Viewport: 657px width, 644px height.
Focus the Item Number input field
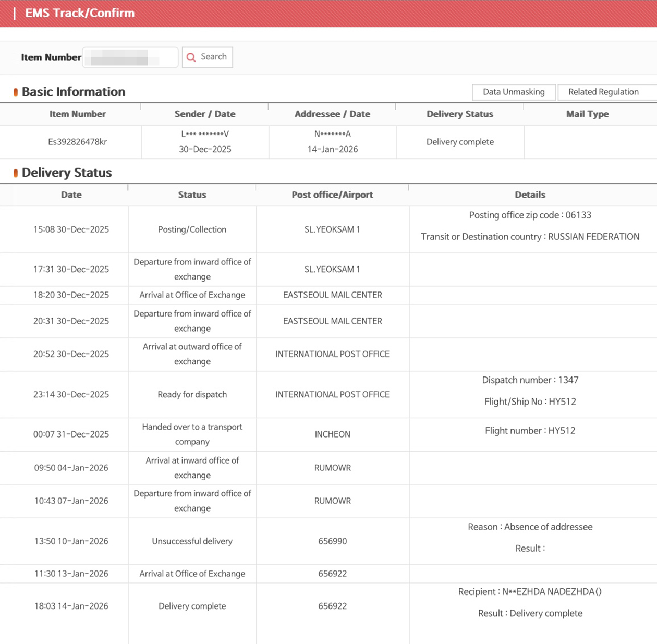click(x=130, y=57)
